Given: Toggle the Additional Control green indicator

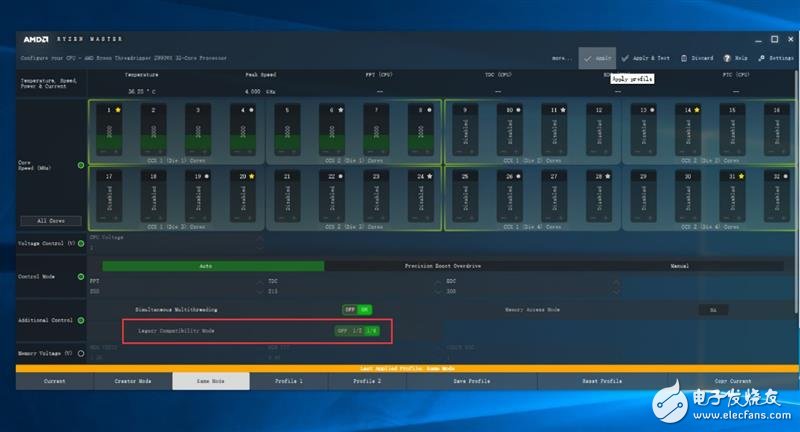Looking at the screenshot, I should pyautogui.click(x=81, y=320).
